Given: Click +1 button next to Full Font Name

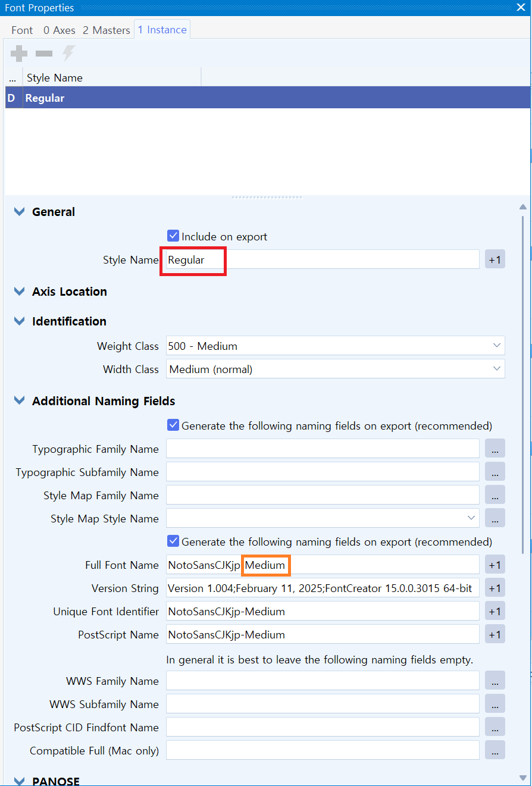Looking at the screenshot, I should point(495,565).
